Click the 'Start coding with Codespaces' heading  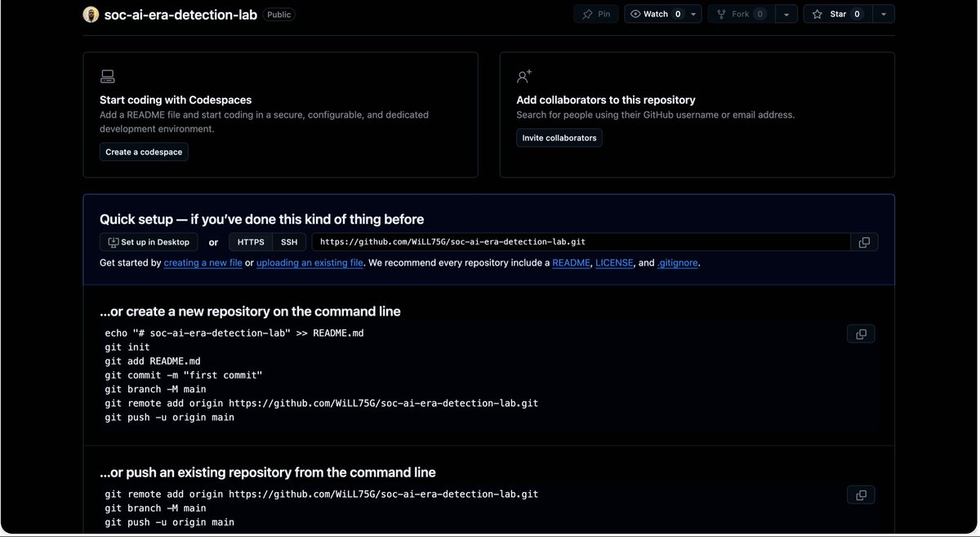[x=176, y=100]
